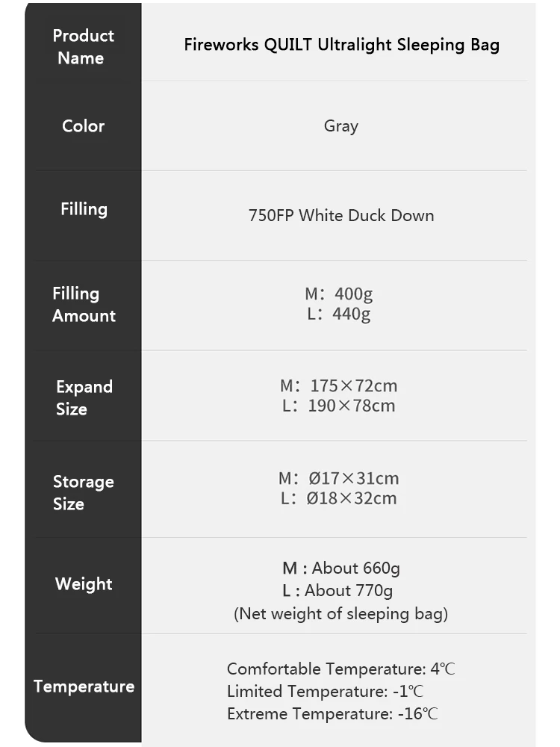Click the Net weight of sleeping bag note
The height and width of the screenshot is (747, 560).
pyautogui.click(x=341, y=614)
